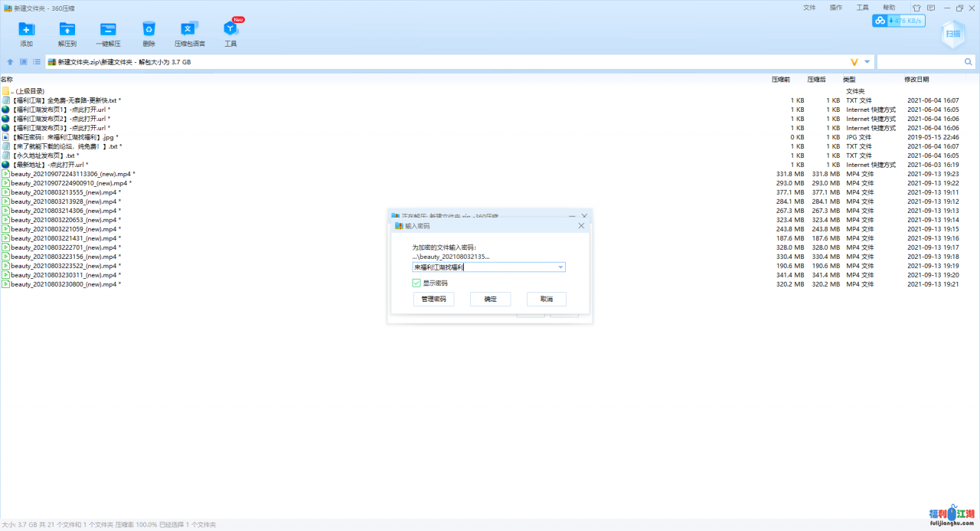Click the skin (shirt) icon in title bar

[916, 8]
